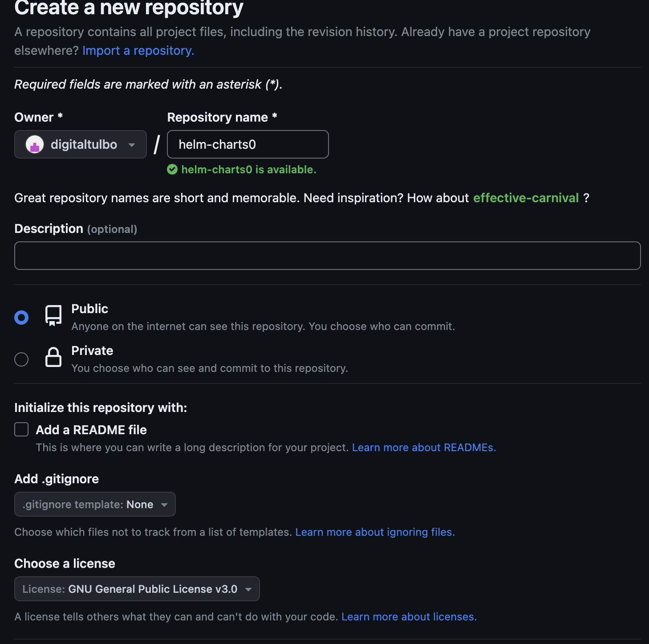
Task: Open Learn more about READMEs
Action: pyautogui.click(x=423, y=448)
